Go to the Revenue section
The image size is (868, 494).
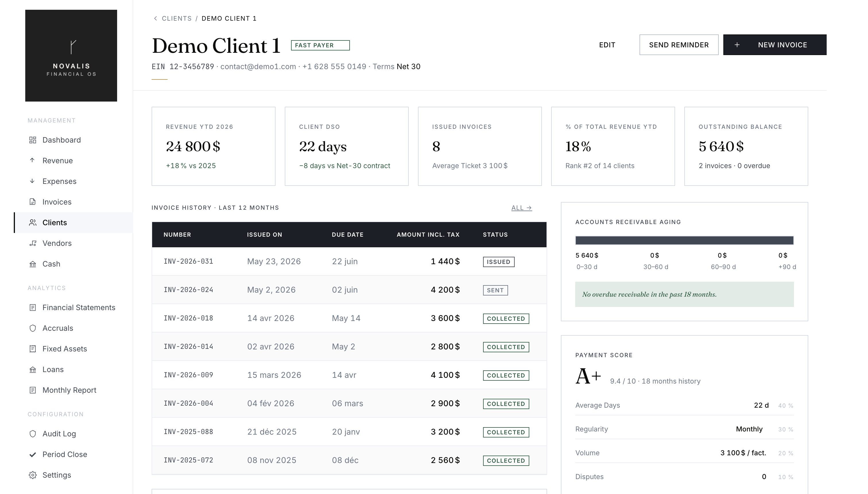tap(73, 160)
